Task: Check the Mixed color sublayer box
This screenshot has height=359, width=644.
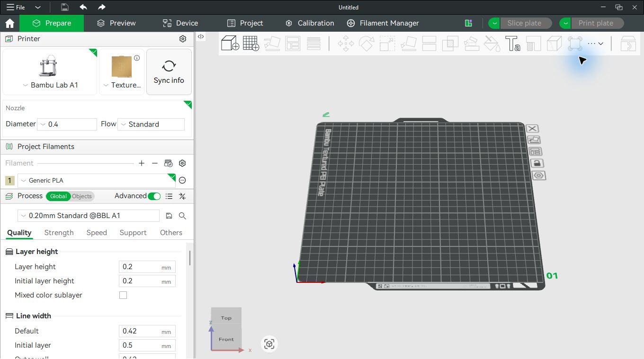Action: tap(123, 295)
